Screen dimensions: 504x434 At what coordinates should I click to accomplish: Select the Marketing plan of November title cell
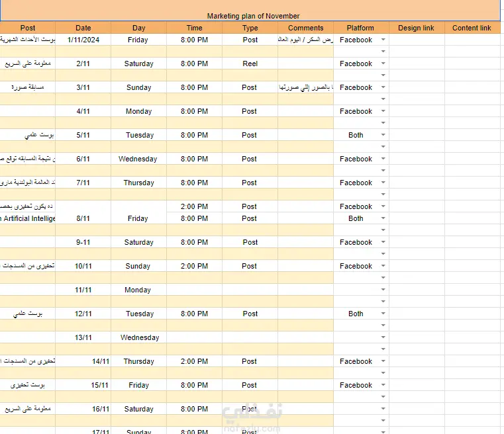[250, 11]
